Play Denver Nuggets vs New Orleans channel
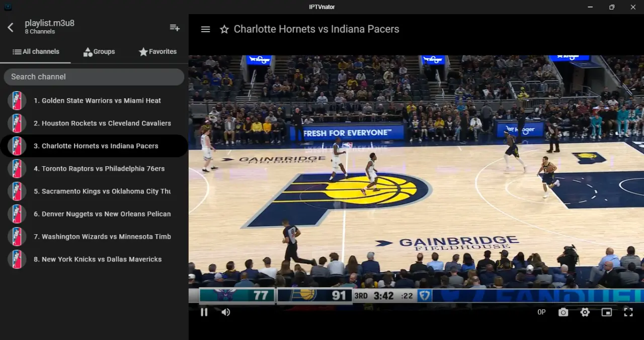644x340 pixels. tap(94, 214)
